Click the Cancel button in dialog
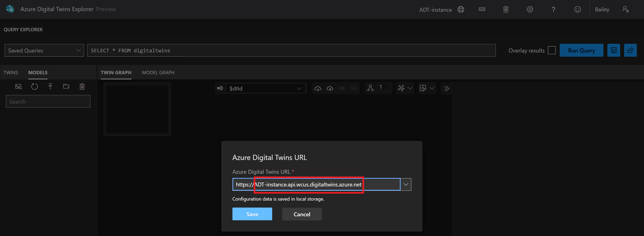Viewport: 644px width, 236px height. pos(302,214)
